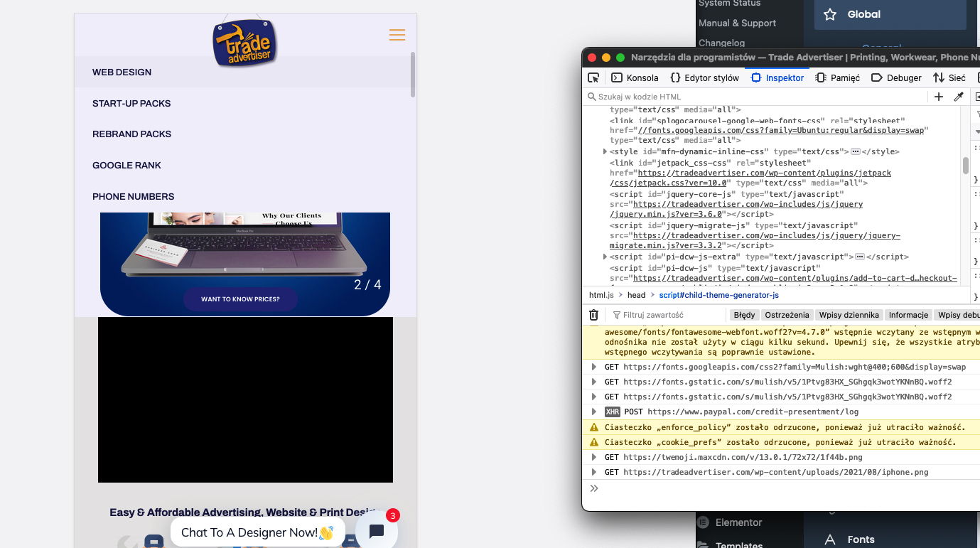Clear console output with the trash icon
This screenshot has width=980, height=548.
tap(594, 315)
